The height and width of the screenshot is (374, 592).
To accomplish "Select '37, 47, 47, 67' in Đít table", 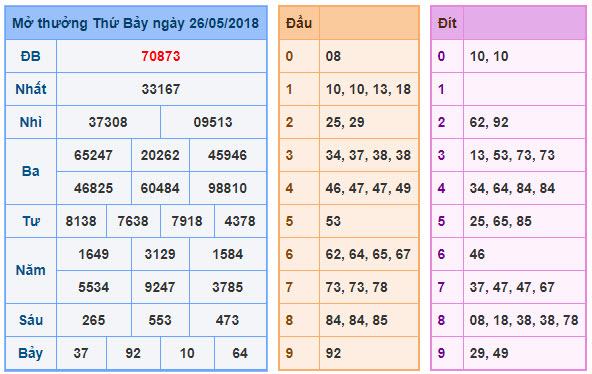I will tap(512, 288).
